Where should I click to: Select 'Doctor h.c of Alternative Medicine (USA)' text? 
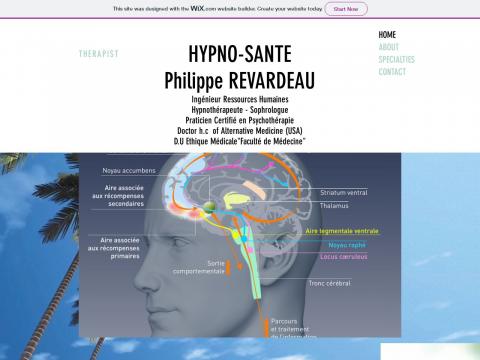[x=240, y=131]
